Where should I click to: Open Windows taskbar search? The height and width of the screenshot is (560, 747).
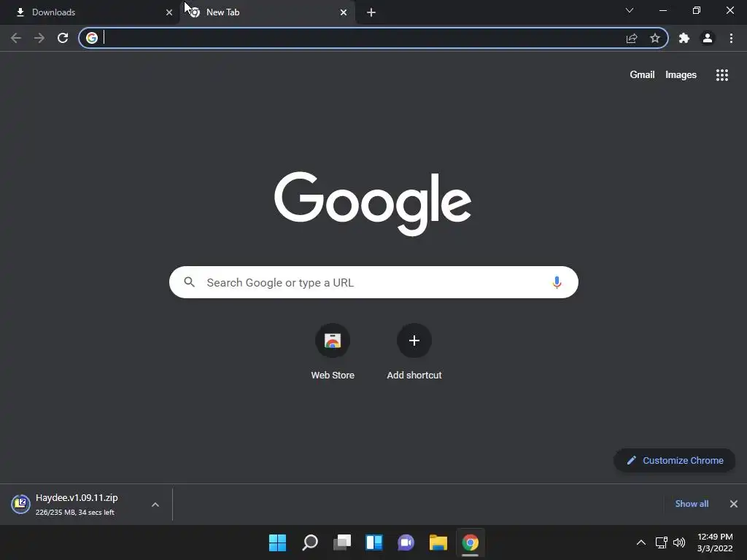(x=309, y=542)
